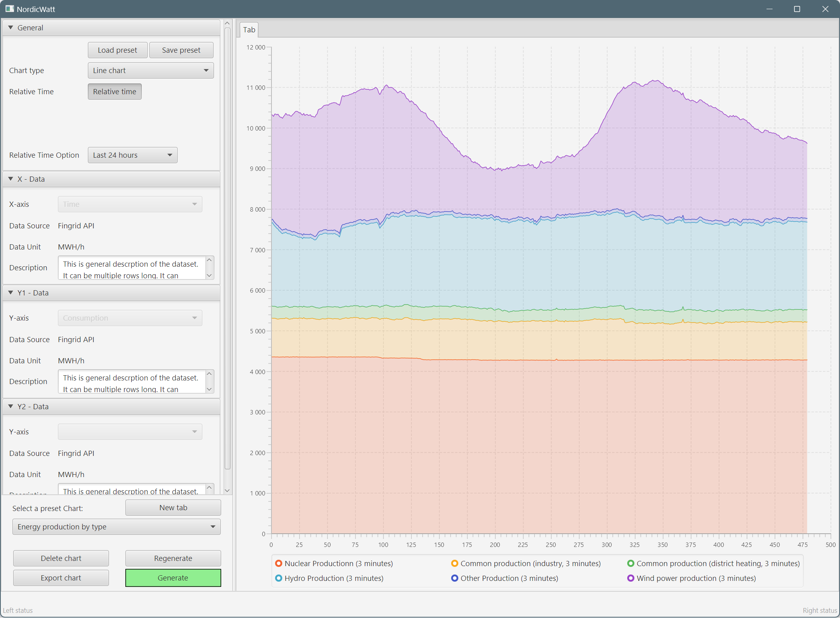Toggle the Relative time button
The height and width of the screenshot is (618, 840).
(115, 91)
